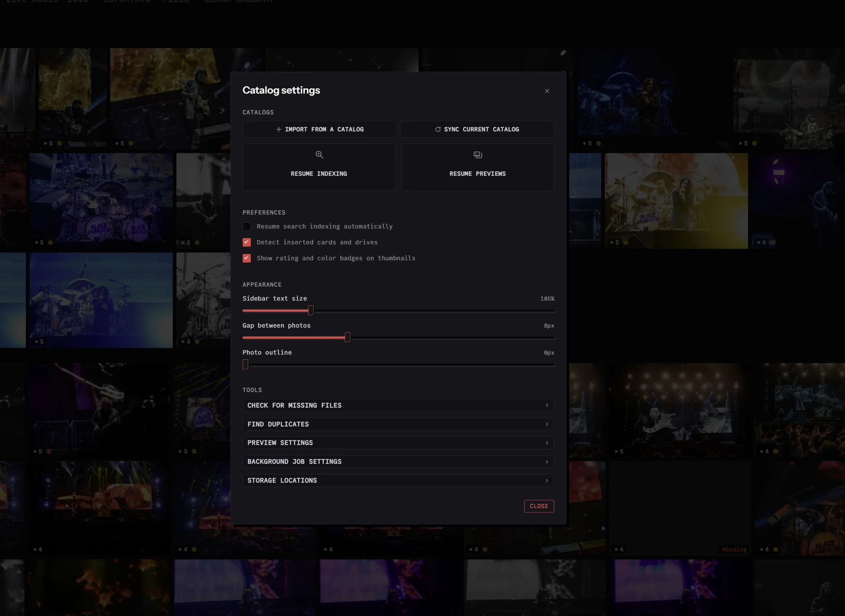Open Preview Settings
Image resolution: width=845 pixels, height=616 pixels.
click(398, 443)
